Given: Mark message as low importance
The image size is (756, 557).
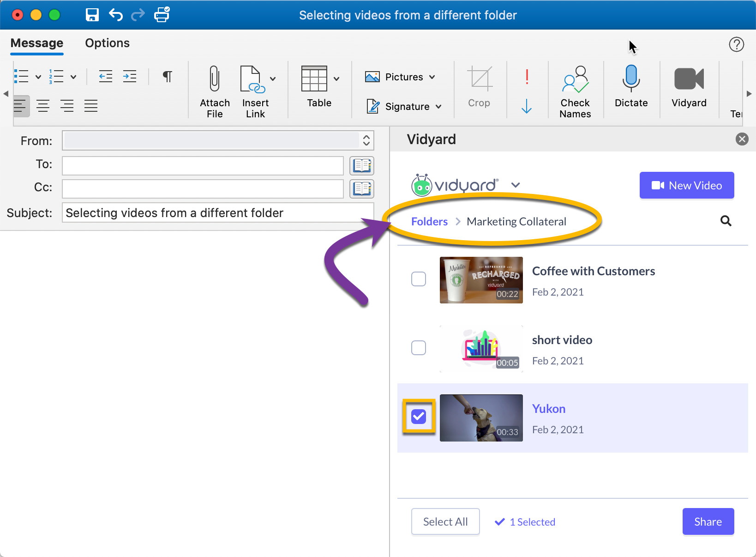Looking at the screenshot, I should [527, 106].
